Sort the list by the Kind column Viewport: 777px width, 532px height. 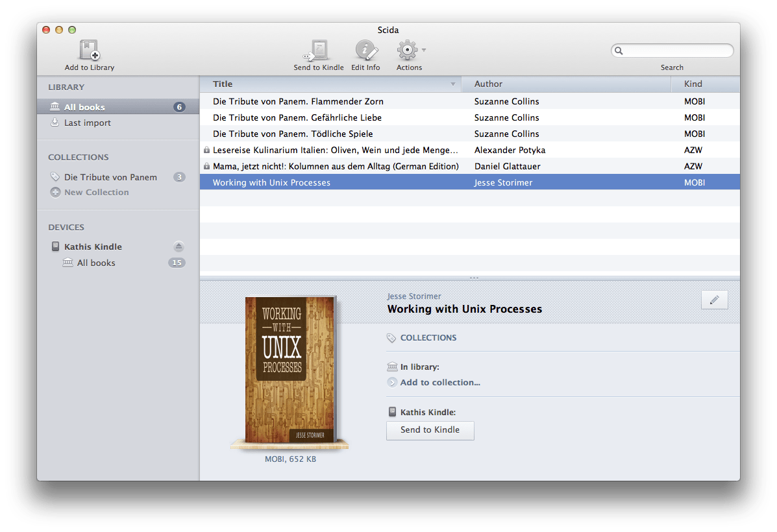pyautogui.click(x=693, y=84)
